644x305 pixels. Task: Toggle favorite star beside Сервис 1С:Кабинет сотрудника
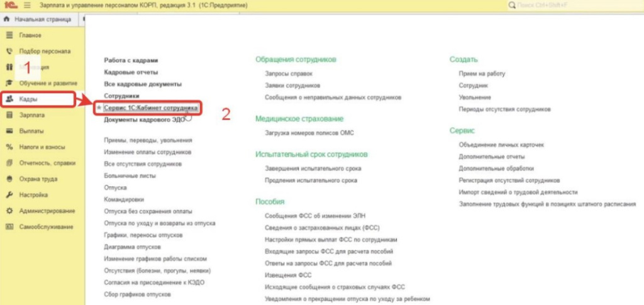click(99, 108)
